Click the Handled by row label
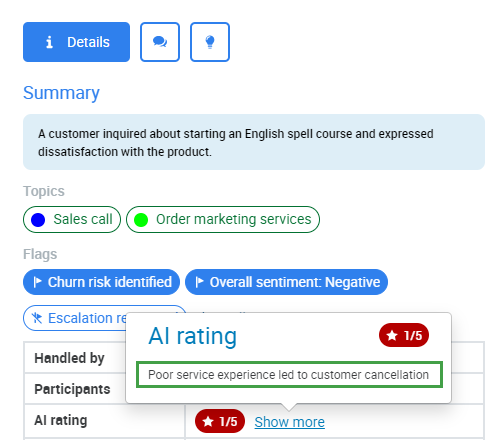The height and width of the screenshot is (440, 500). pos(69,358)
